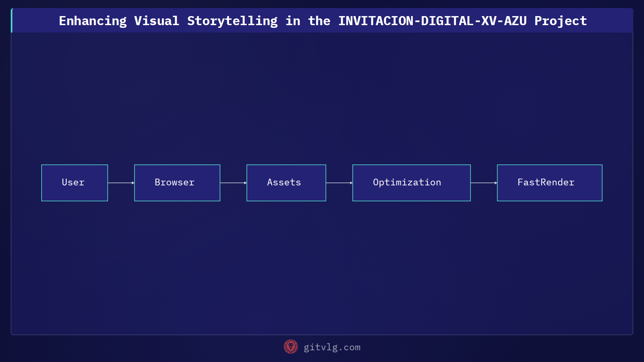
Task: Click the Enhancing Visual Storytelling title text
Action: coord(323,21)
